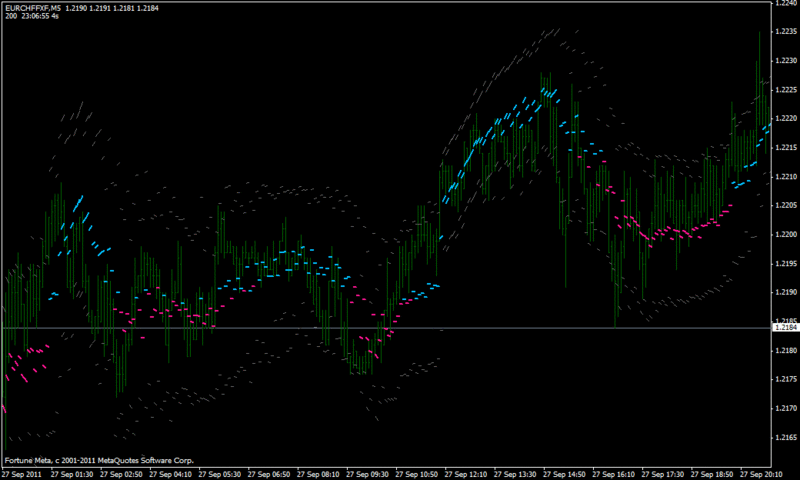This screenshot has height=480, width=800.
Task: Click the 1.2190 price axis label
Action: click(x=786, y=292)
